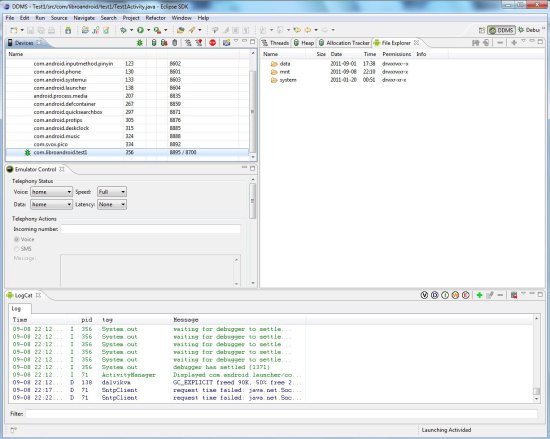
Task: Select com.libroandroid.test1 process row
Action: [127, 153]
